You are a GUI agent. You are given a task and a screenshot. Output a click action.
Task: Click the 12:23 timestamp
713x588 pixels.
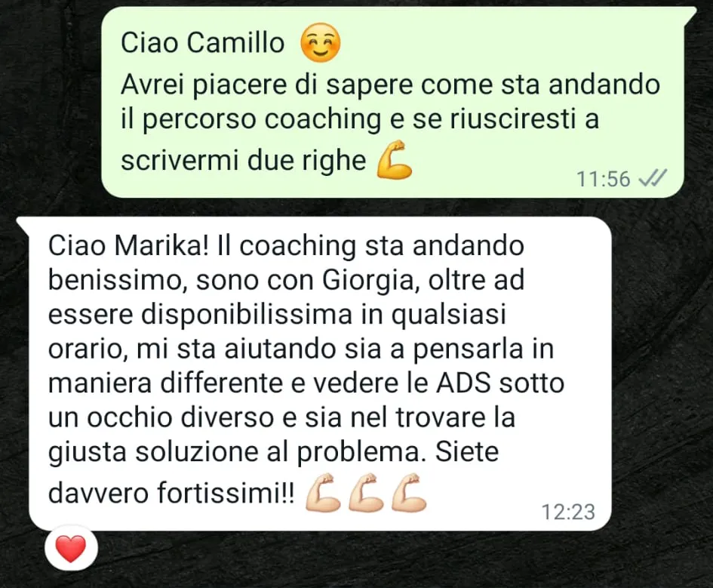pos(568,512)
